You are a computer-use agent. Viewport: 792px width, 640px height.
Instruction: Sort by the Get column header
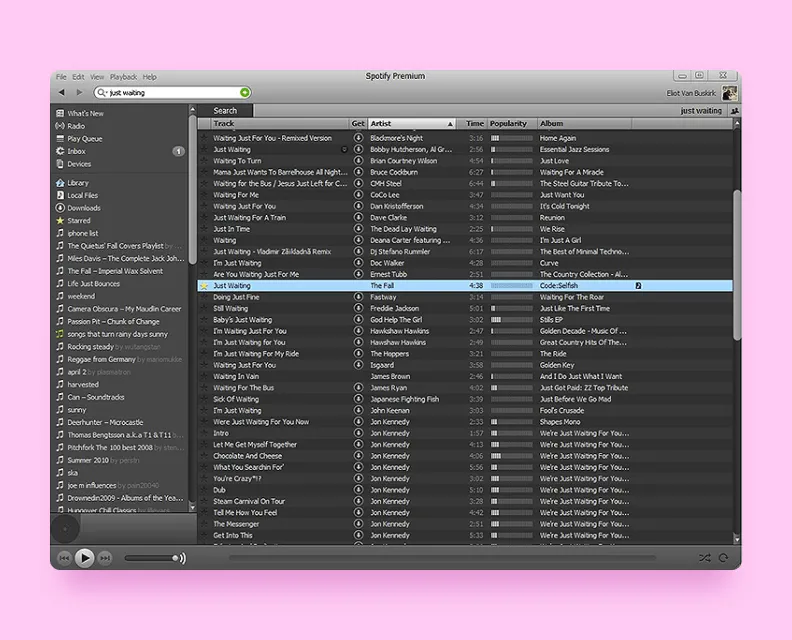click(x=358, y=123)
